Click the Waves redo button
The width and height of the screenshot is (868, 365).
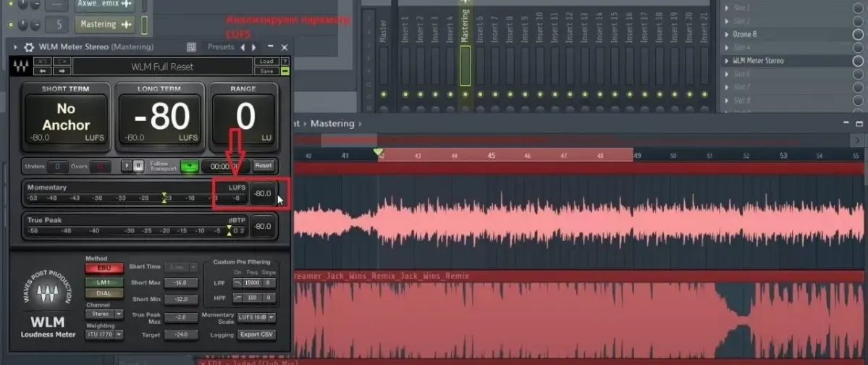(62, 61)
